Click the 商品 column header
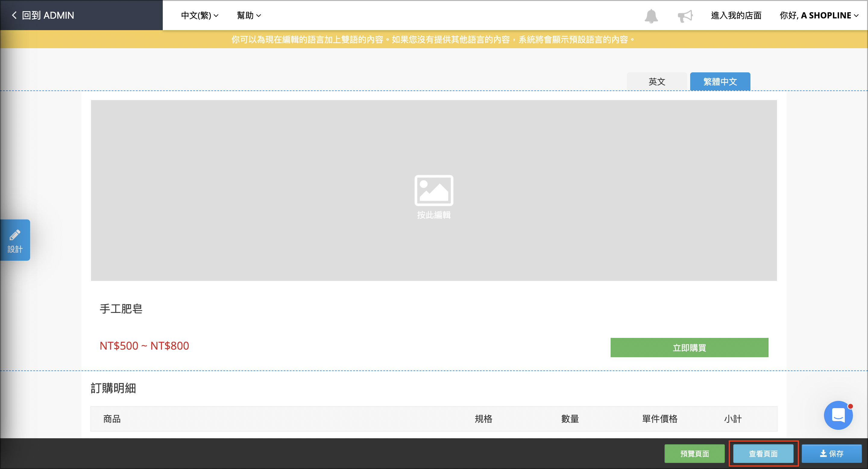The width and height of the screenshot is (868, 469). 112,419
